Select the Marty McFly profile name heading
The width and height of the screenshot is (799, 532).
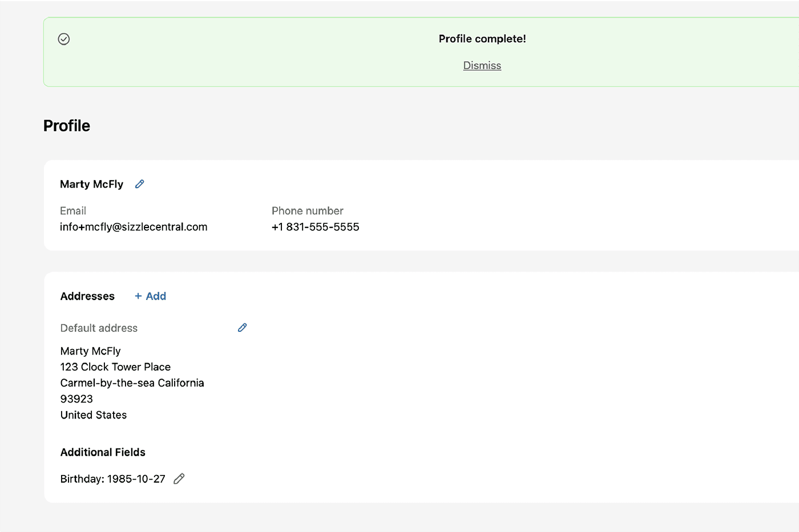(x=91, y=184)
